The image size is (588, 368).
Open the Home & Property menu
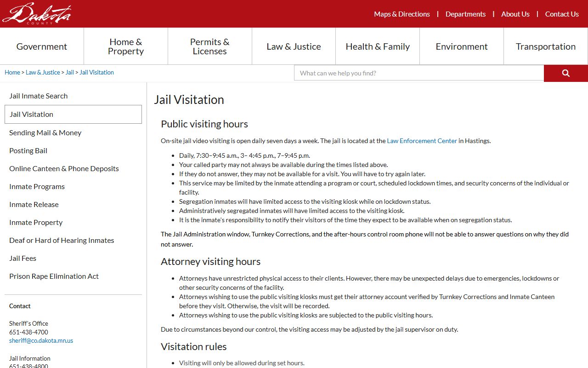tap(126, 46)
